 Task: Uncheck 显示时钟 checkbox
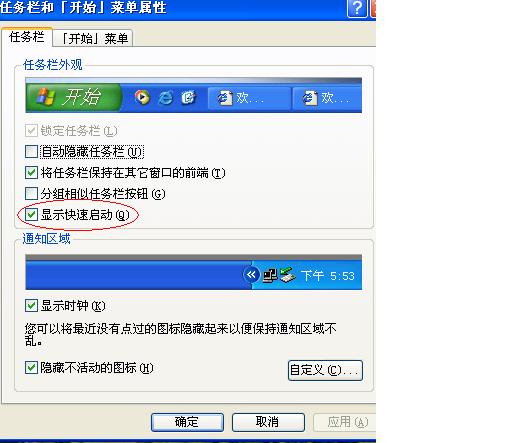(x=31, y=306)
